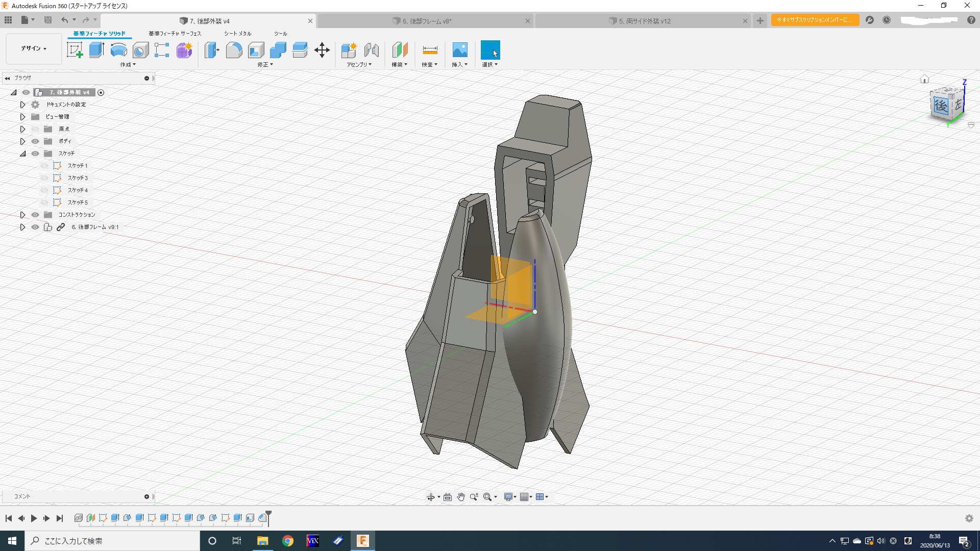980x551 pixels.
Task: Select the Extrude tool icon
Action: pos(96,50)
